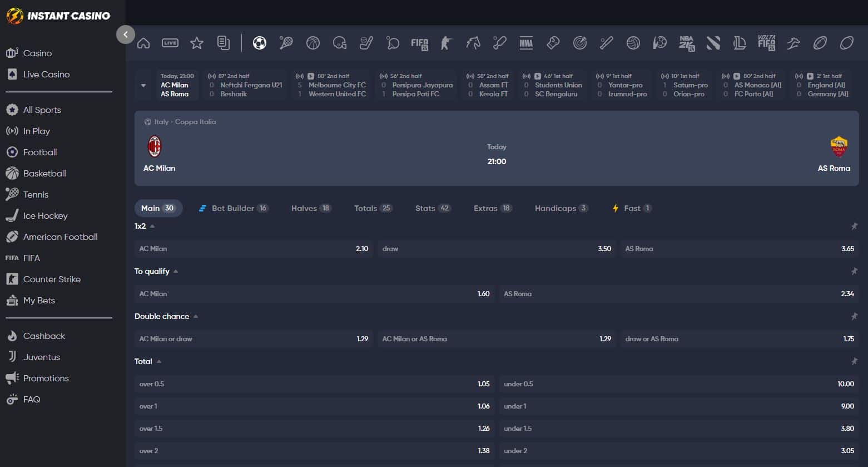Bet on AC Milan at 2.10 in 1x2
This screenshot has height=467, width=868.
pyautogui.click(x=254, y=249)
